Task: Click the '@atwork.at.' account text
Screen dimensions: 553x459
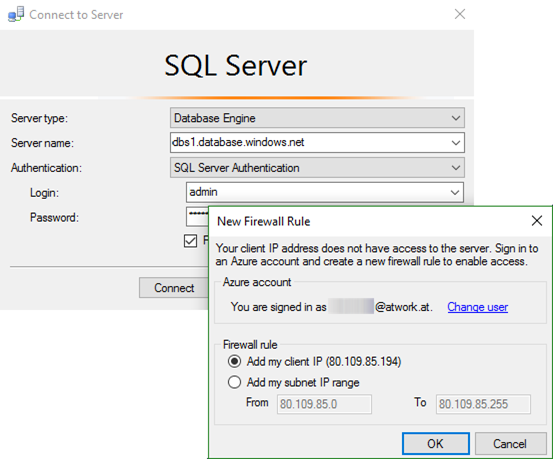Action: (403, 307)
